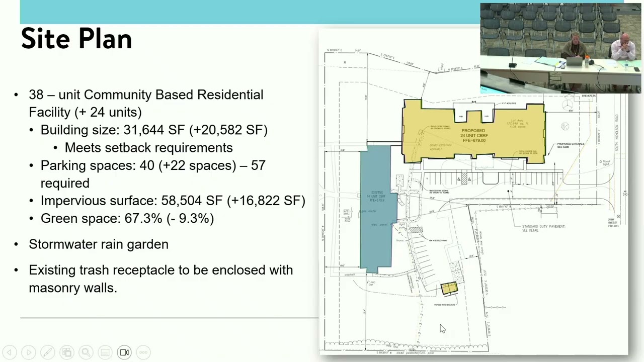Click 'Green space: 67.3% (- 9.3%)' line
Screen dimensions: 644x362
coord(127,219)
